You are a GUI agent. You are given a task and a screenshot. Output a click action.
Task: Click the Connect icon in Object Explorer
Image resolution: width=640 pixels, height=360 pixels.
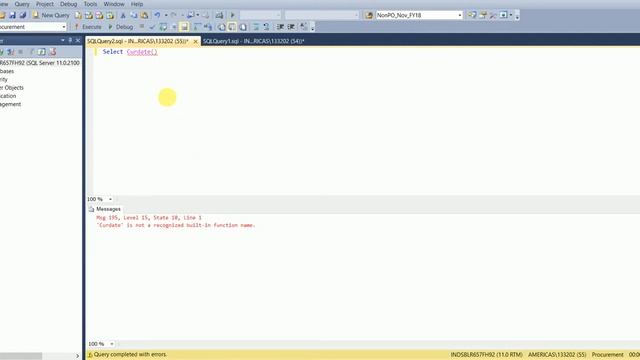pyautogui.click(x=2, y=52)
